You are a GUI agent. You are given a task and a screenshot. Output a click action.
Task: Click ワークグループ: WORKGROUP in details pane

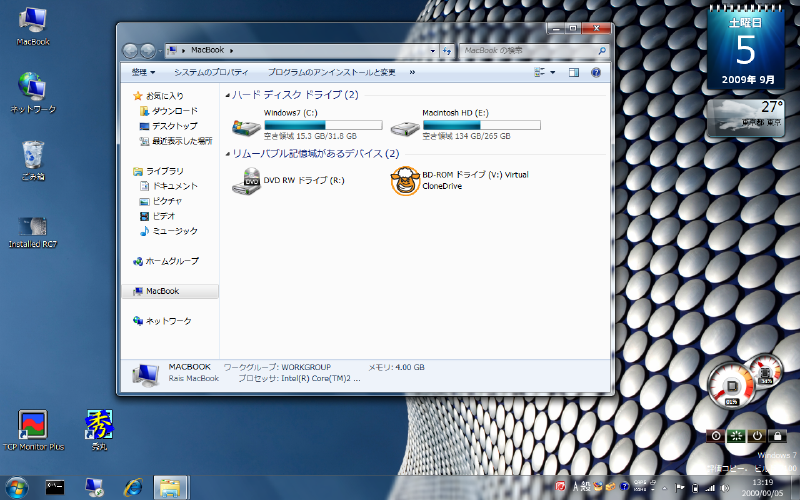coord(278,367)
